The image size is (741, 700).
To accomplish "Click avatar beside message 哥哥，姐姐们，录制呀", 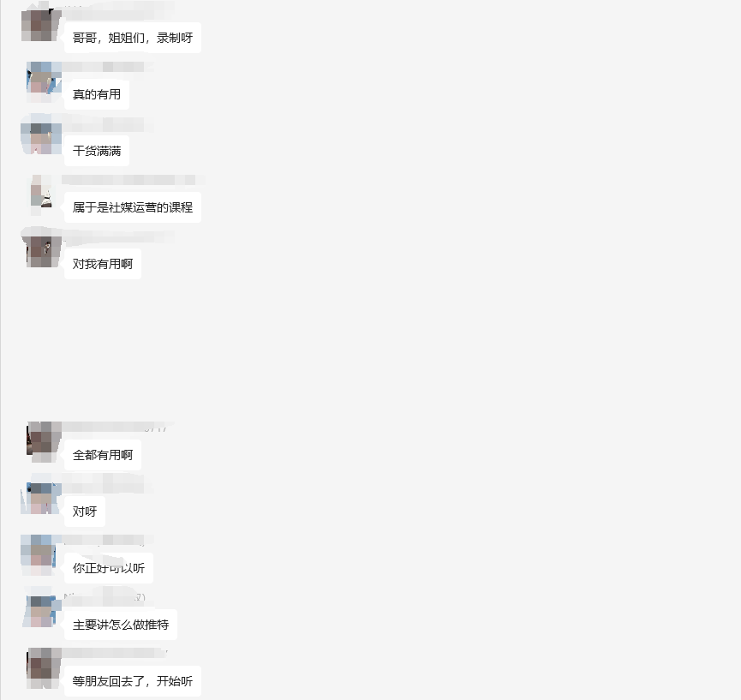I will point(42,25).
